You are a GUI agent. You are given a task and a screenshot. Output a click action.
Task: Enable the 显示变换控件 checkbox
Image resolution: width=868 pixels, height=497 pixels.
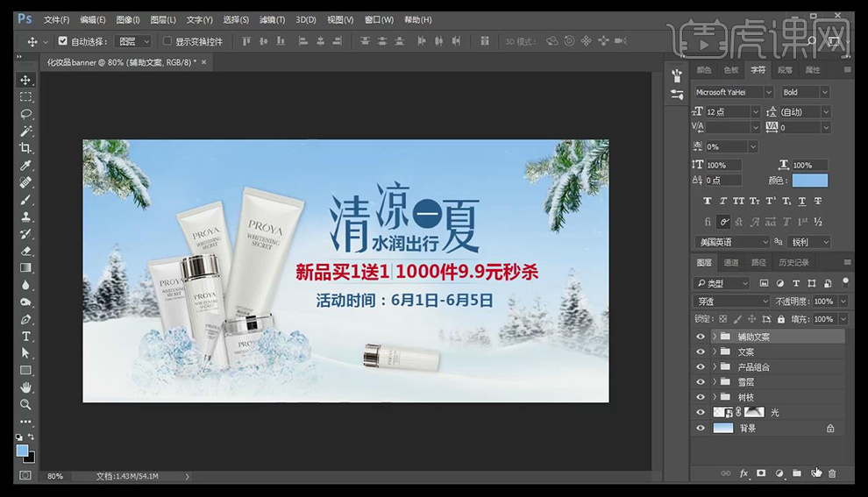[167, 41]
